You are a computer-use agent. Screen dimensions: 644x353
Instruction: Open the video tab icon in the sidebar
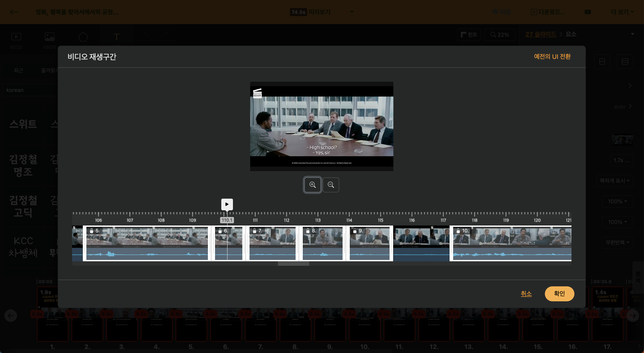click(x=16, y=37)
